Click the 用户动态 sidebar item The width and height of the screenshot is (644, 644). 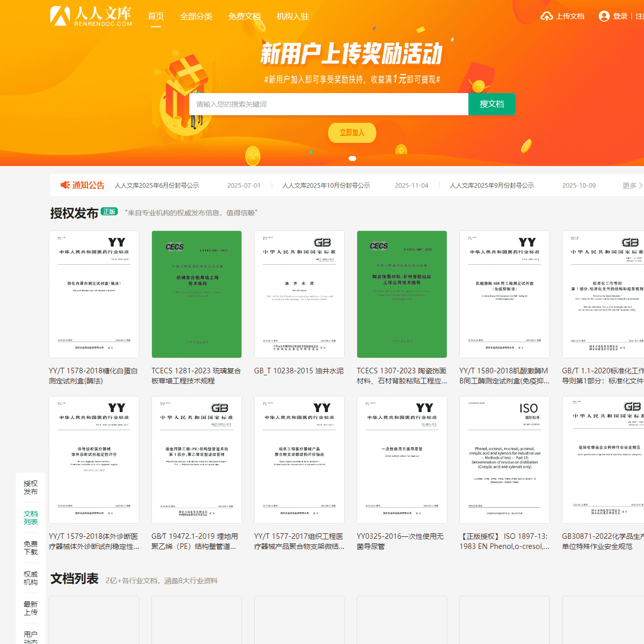click(x=31, y=635)
